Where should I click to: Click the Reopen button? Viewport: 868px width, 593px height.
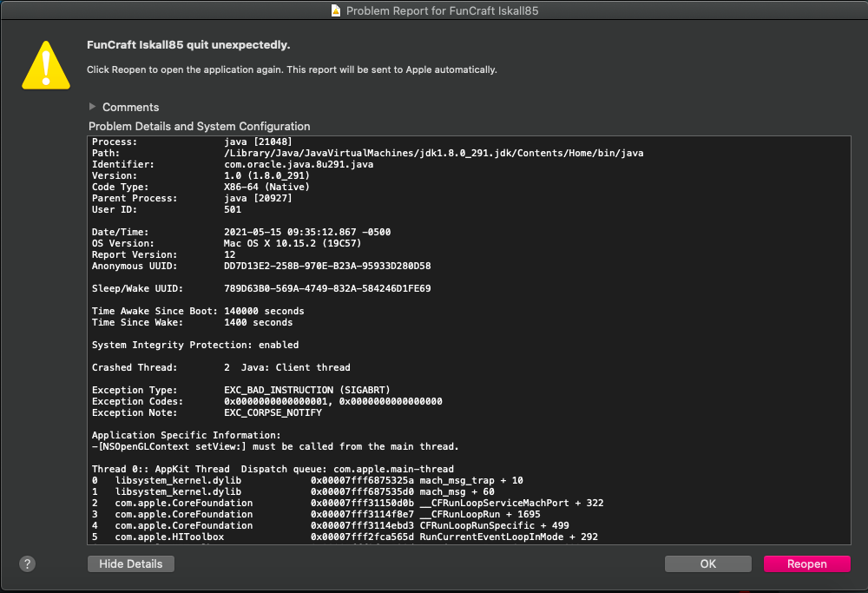[806, 563]
